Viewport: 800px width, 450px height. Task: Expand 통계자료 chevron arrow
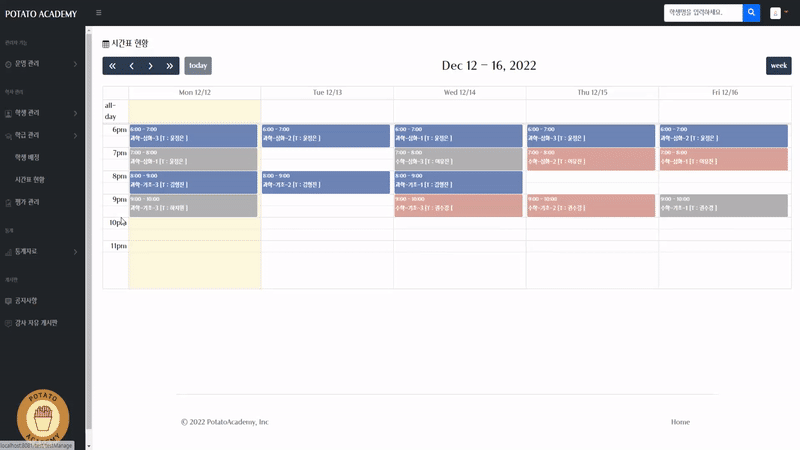75,252
